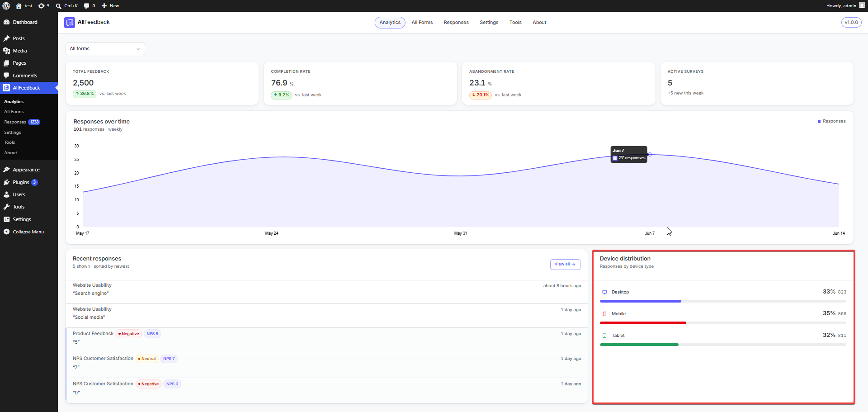This screenshot has width=868, height=412.
Task: Click the Mobile red progress bar
Action: point(643,323)
